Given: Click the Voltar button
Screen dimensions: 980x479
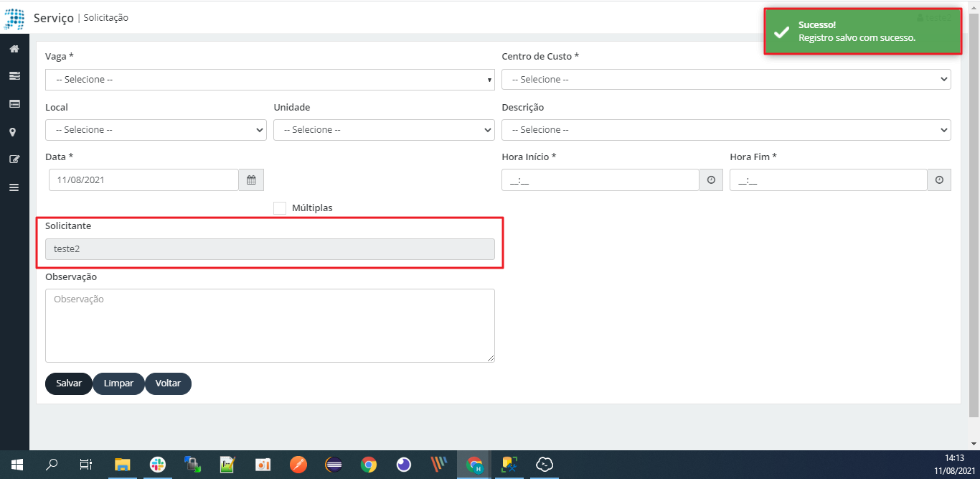Looking at the screenshot, I should (x=168, y=383).
